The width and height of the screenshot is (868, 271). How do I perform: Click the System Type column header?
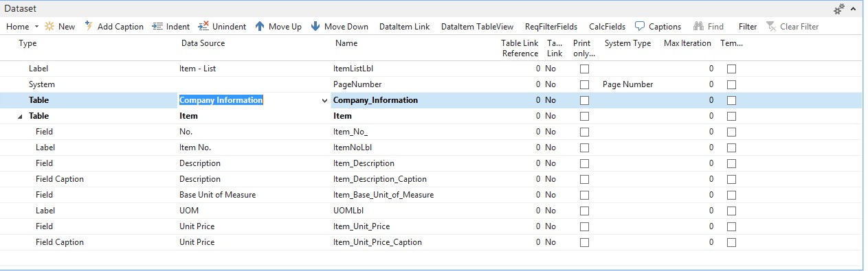pyautogui.click(x=627, y=43)
